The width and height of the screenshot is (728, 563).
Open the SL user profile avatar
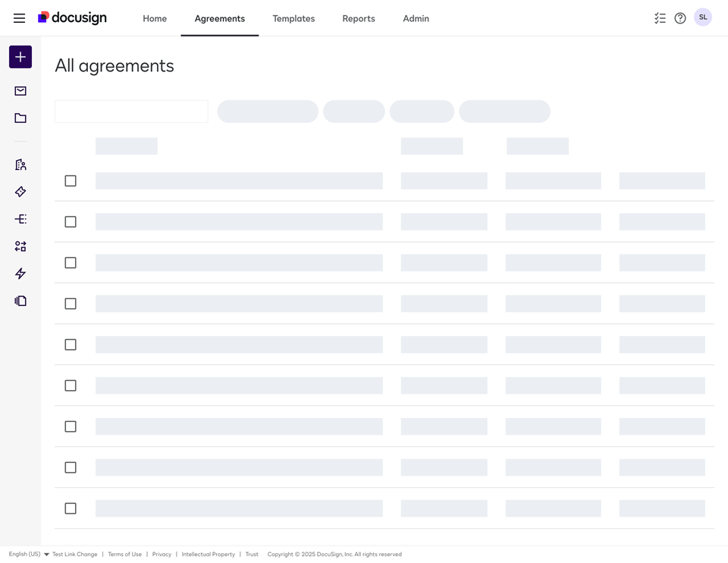pos(703,17)
